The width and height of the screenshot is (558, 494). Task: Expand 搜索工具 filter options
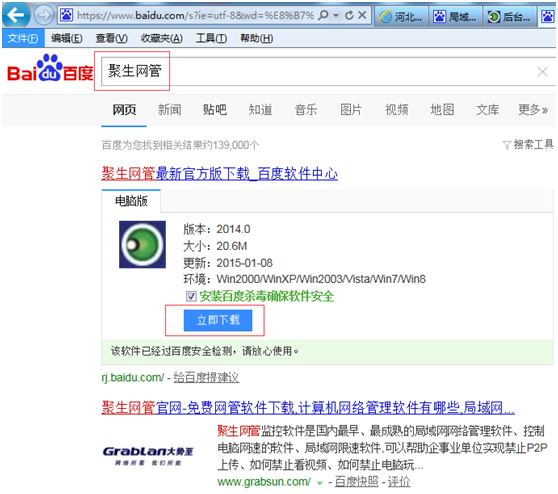click(x=528, y=144)
